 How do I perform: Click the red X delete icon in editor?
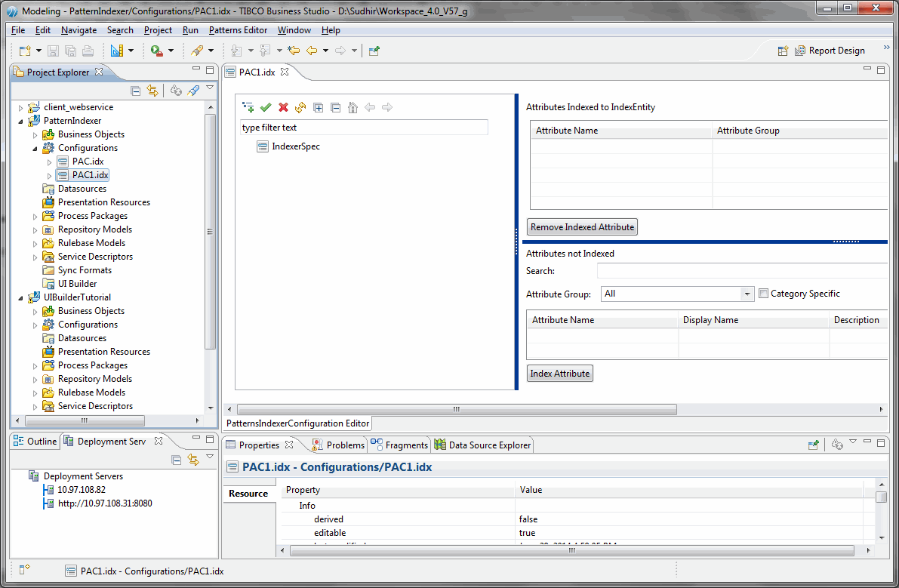pyautogui.click(x=283, y=107)
